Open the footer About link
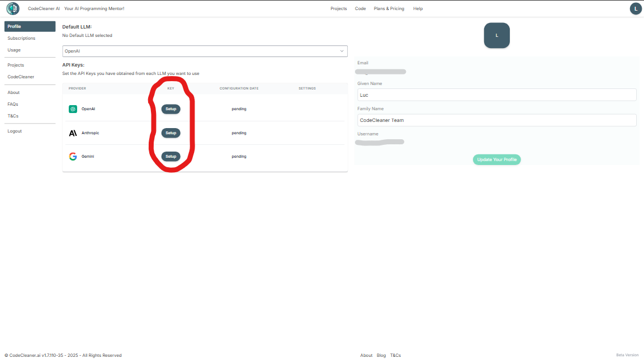 [x=366, y=356]
